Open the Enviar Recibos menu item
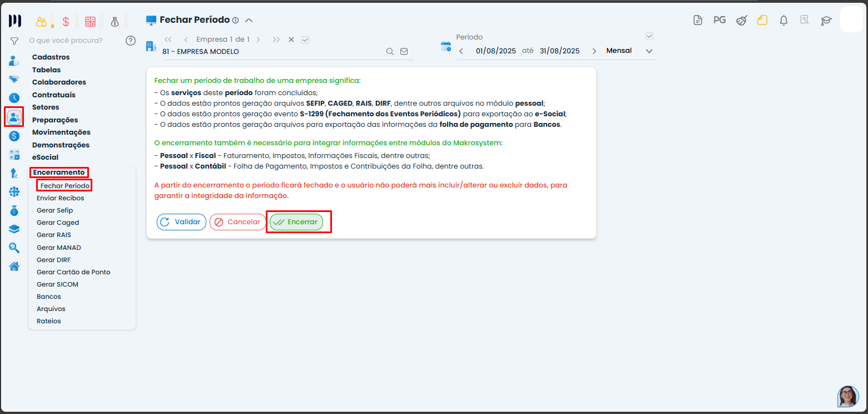Viewport: 868px width, 414px height. 61,198
